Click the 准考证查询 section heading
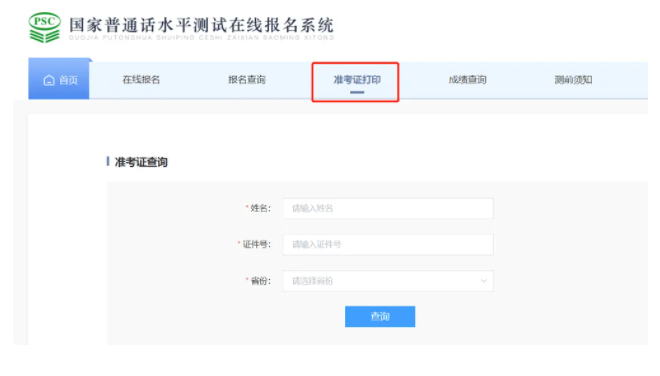This screenshot has height=376, width=660. [x=141, y=162]
